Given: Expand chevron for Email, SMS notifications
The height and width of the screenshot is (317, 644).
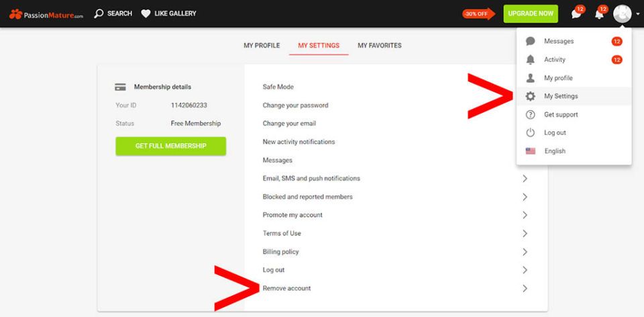Looking at the screenshot, I should click(525, 179).
